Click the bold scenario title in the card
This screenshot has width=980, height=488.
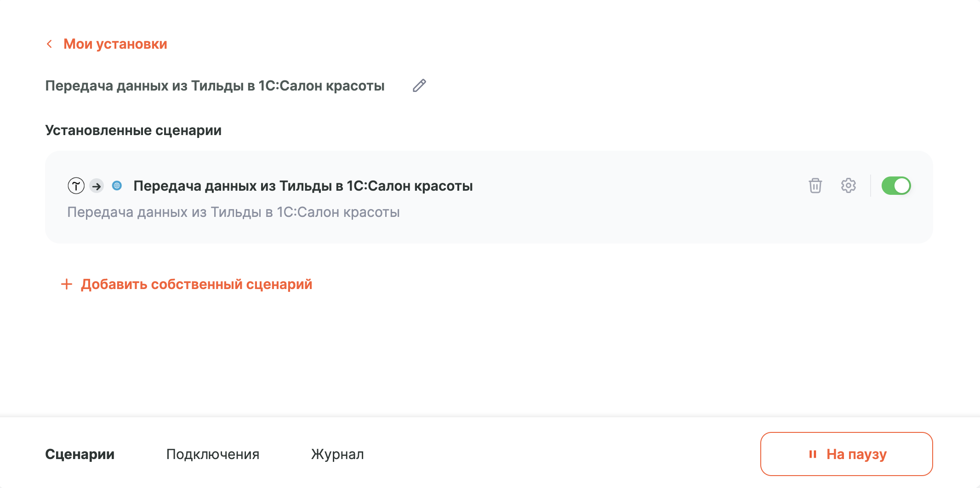click(303, 186)
